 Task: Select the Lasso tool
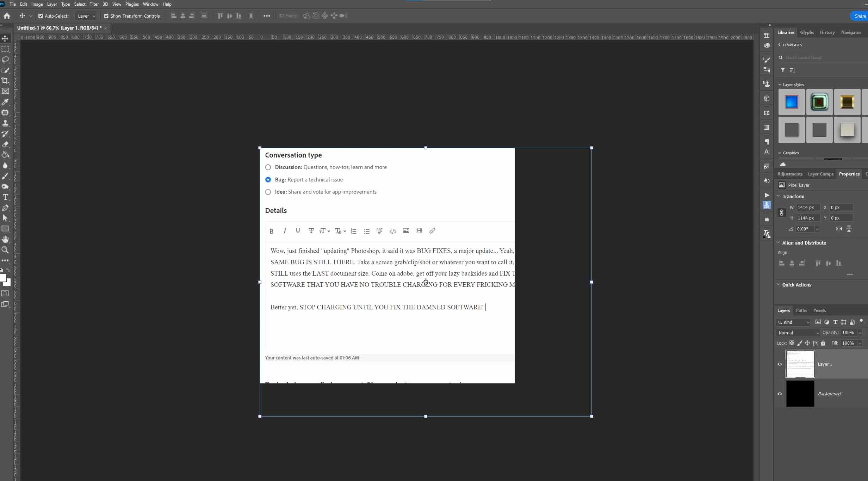pos(5,60)
